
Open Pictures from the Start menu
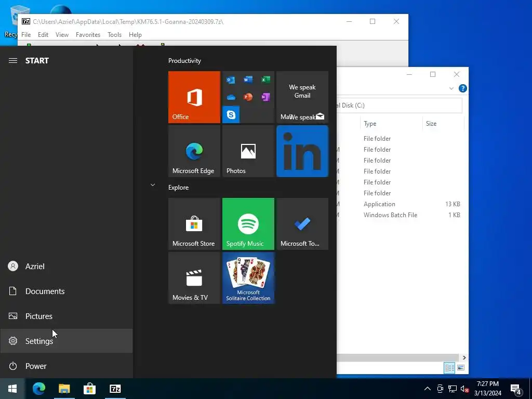[x=66, y=316]
